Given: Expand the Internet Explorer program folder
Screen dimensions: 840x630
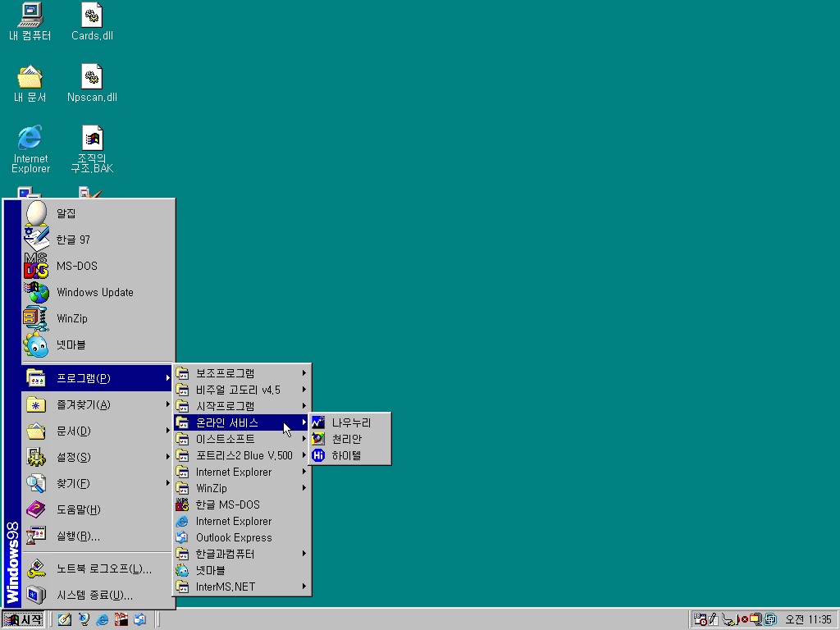Looking at the screenshot, I should click(242, 472).
